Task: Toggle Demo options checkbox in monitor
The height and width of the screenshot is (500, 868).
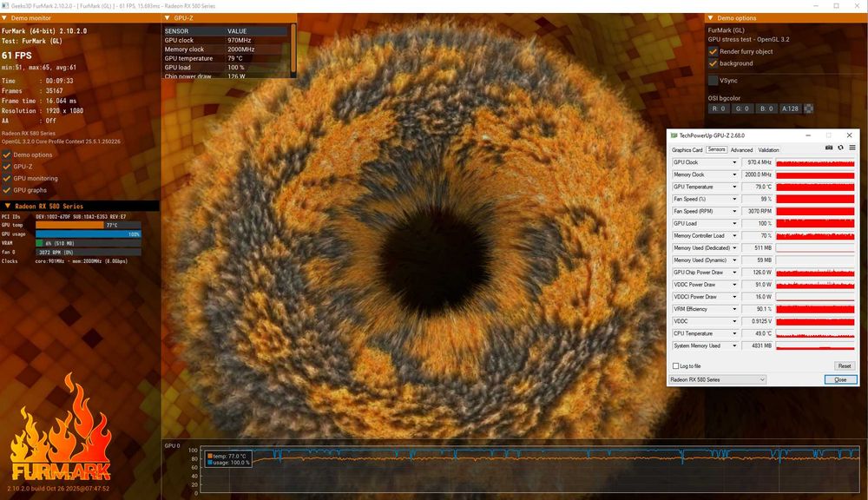Action: click(x=7, y=155)
